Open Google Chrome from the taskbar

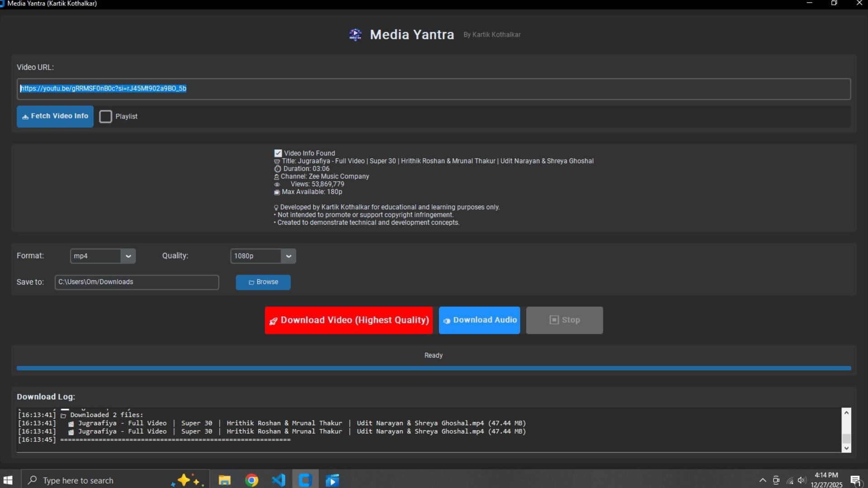pyautogui.click(x=251, y=480)
